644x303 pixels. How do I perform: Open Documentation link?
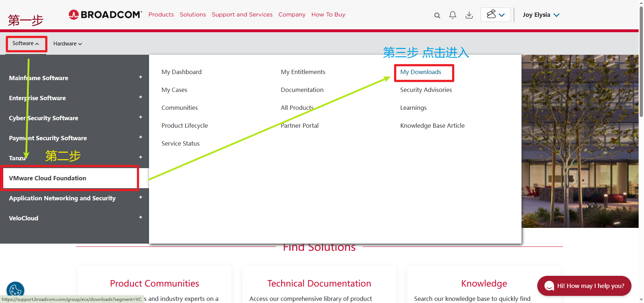[302, 90]
